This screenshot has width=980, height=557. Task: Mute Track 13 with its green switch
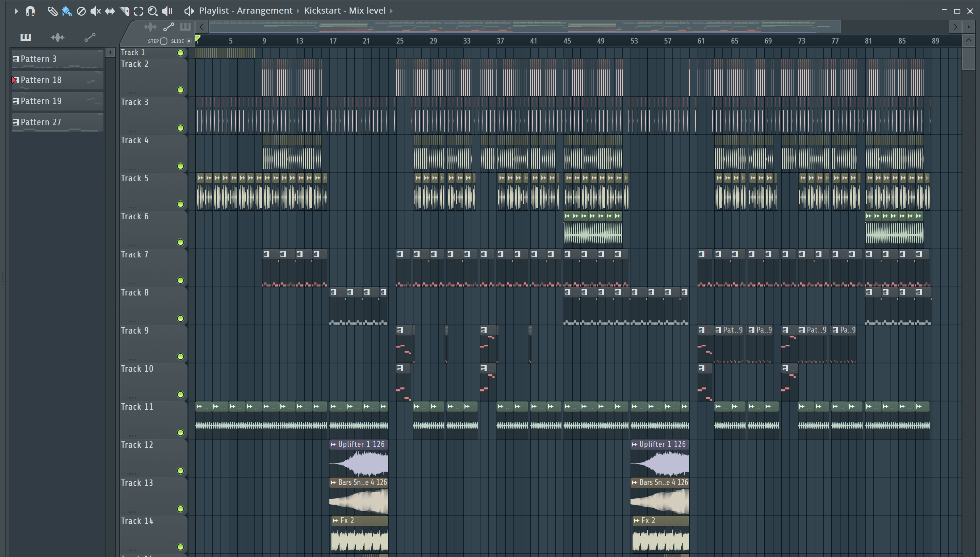180,509
